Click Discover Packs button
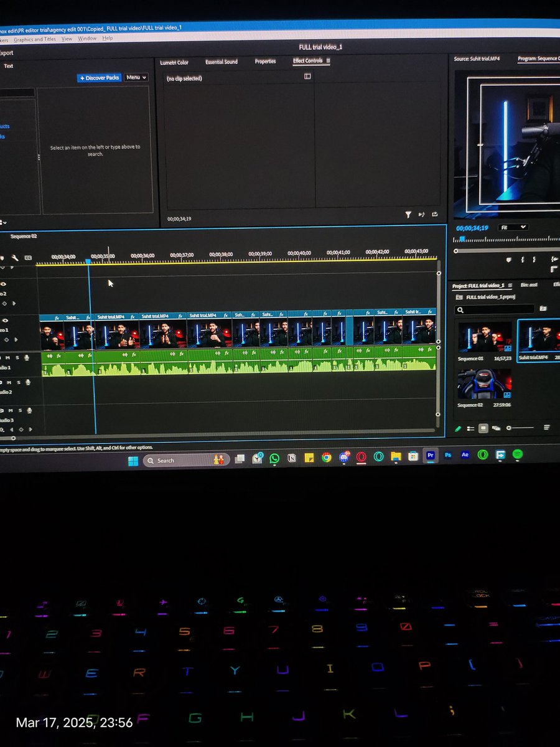The height and width of the screenshot is (747, 560). (x=99, y=78)
